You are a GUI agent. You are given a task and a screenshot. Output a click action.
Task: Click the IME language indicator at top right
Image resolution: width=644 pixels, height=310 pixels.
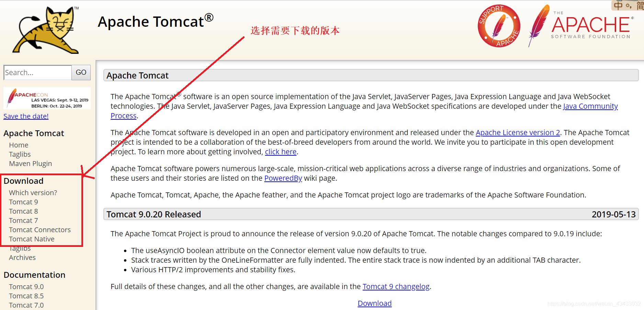[x=628, y=5]
